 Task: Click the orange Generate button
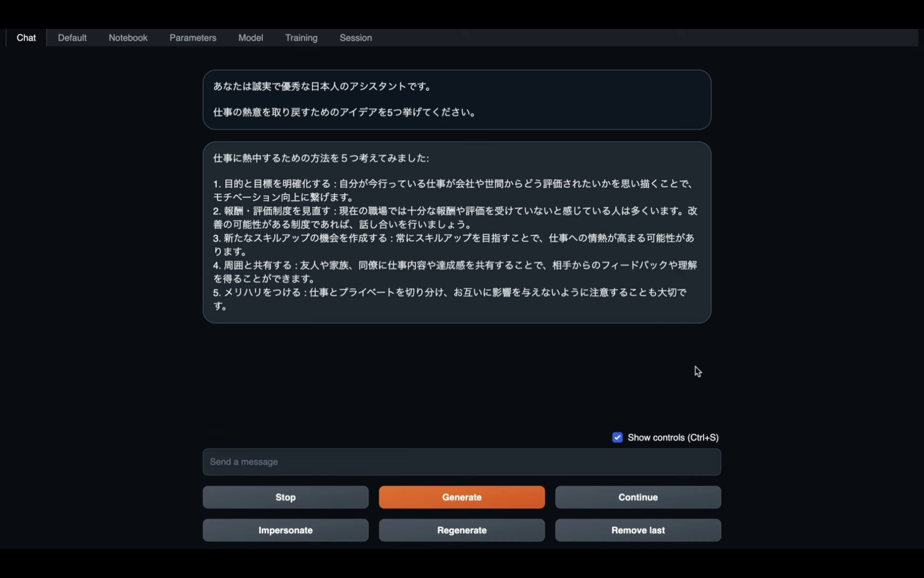click(x=462, y=497)
